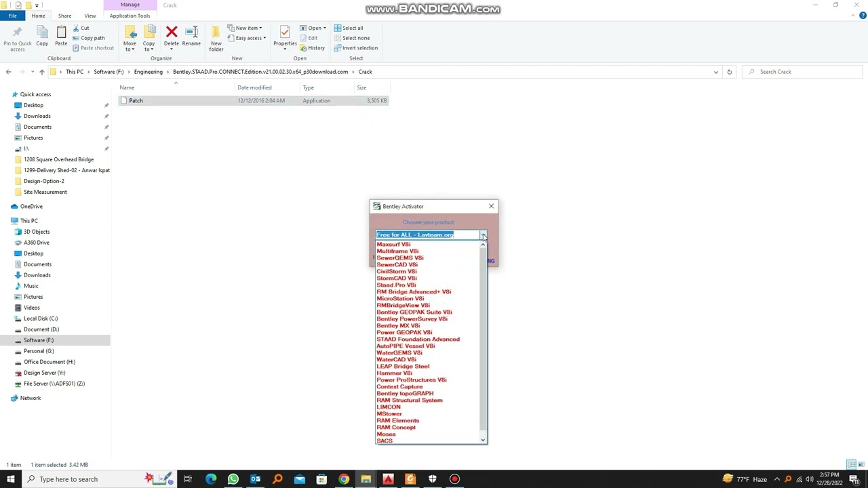868x488 pixels.
Task: Choose RAM Structural System in list
Action: click(409, 401)
